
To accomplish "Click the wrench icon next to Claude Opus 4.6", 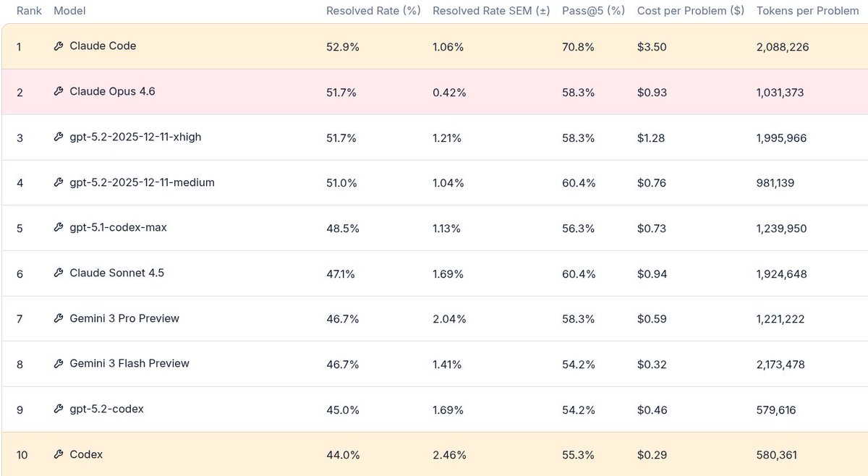I will point(59,92).
